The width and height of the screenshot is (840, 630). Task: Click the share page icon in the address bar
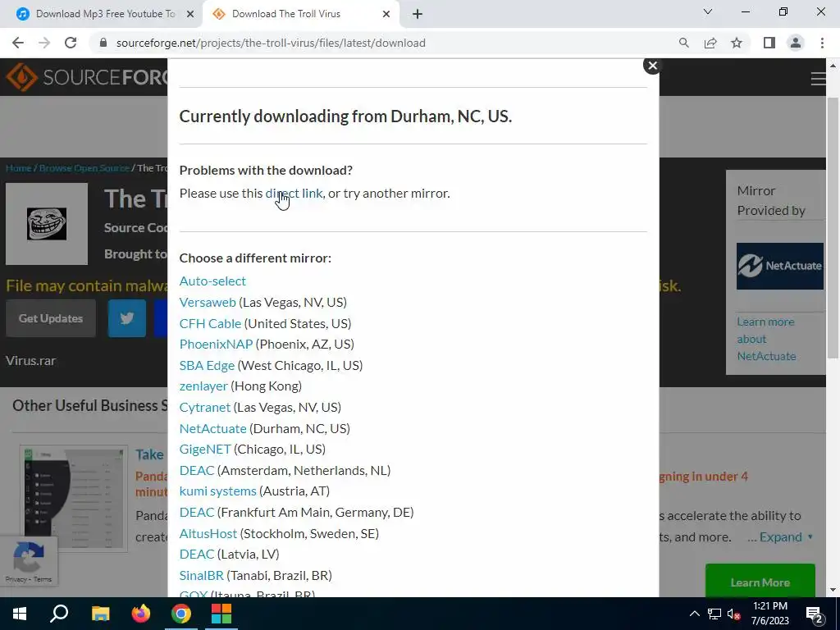point(710,43)
